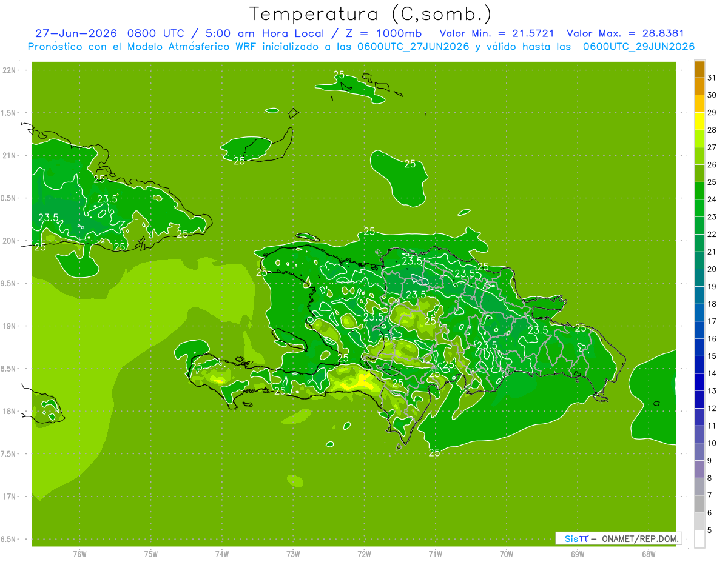Select the "0600UTC_29JUN2026" valid-until time text

tap(639, 47)
